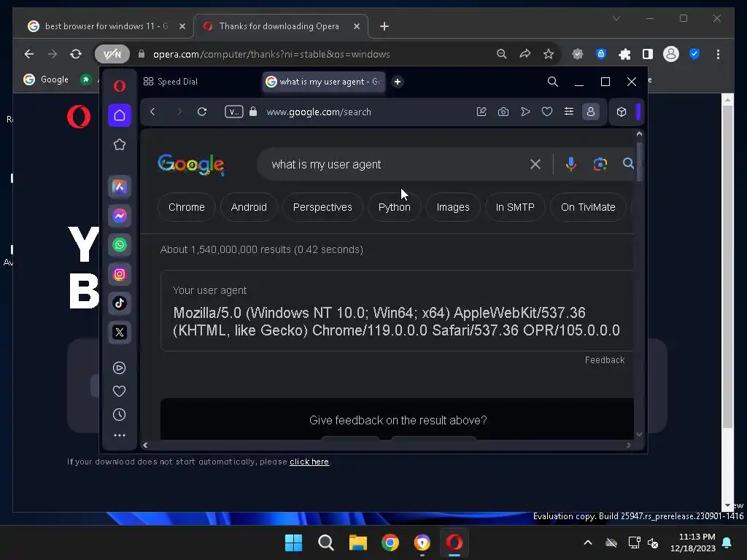This screenshot has height=560, width=747.
Task: Click Opera snapshot camera icon
Action: 503,112
